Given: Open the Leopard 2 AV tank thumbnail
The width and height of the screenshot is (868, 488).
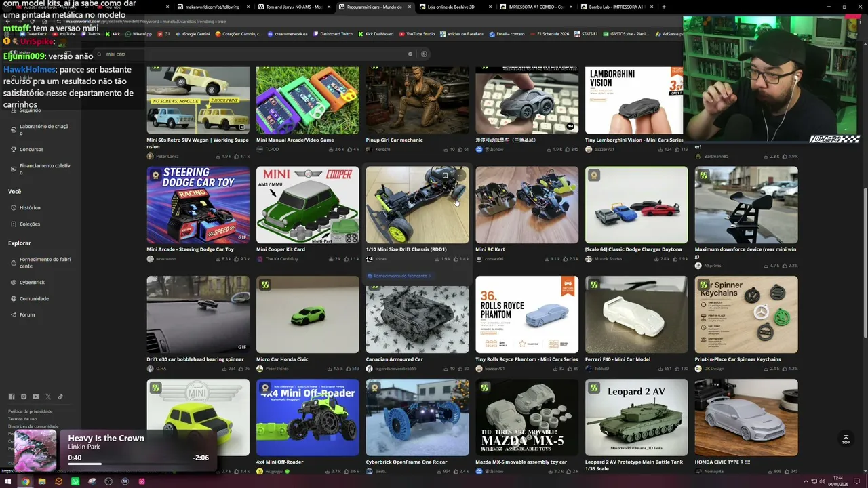Looking at the screenshot, I should point(636,418).
